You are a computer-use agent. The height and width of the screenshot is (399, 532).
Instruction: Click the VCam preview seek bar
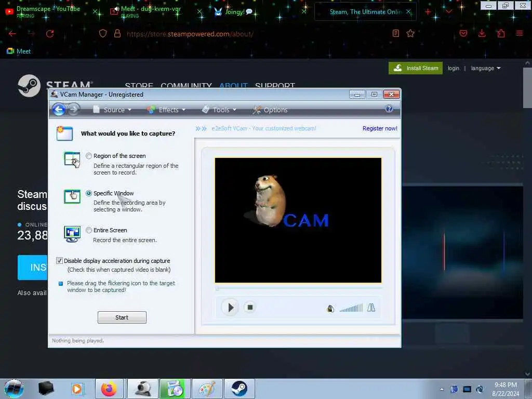pos(299,288)
